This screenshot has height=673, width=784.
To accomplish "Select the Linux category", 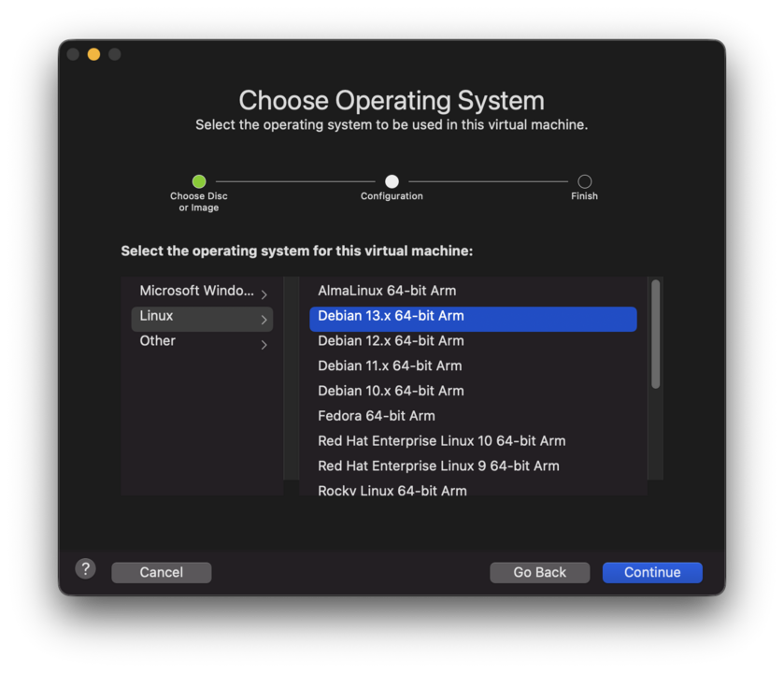I will pos(202,319).
